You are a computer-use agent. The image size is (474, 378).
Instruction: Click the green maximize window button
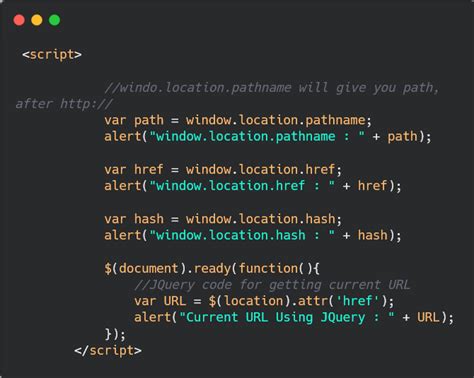(x=54, y=20)
